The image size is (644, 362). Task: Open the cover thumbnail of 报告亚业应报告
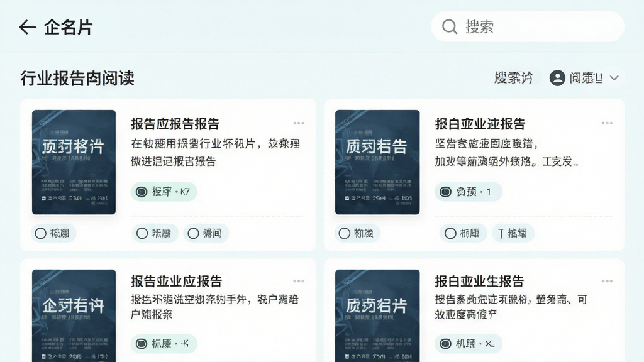click(x=74, y=315)
